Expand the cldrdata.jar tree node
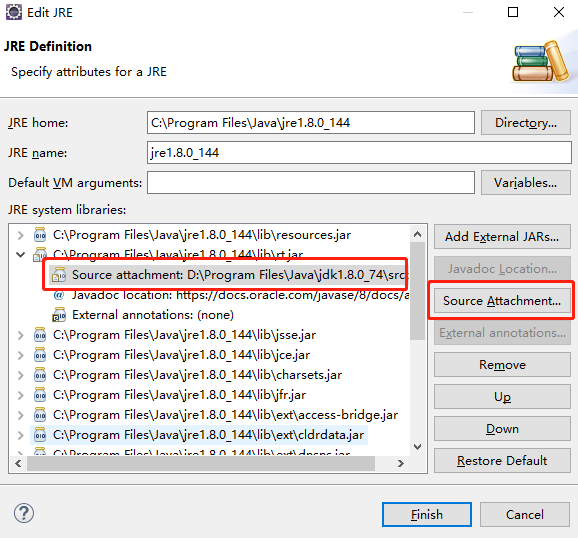This screenshot has height=538, width=578. click(x=21, y=435)
